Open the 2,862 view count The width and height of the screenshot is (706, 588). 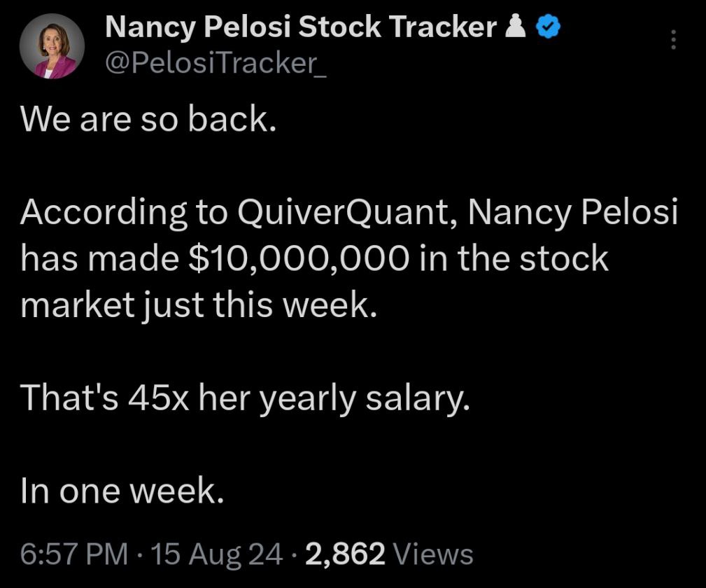345,554
